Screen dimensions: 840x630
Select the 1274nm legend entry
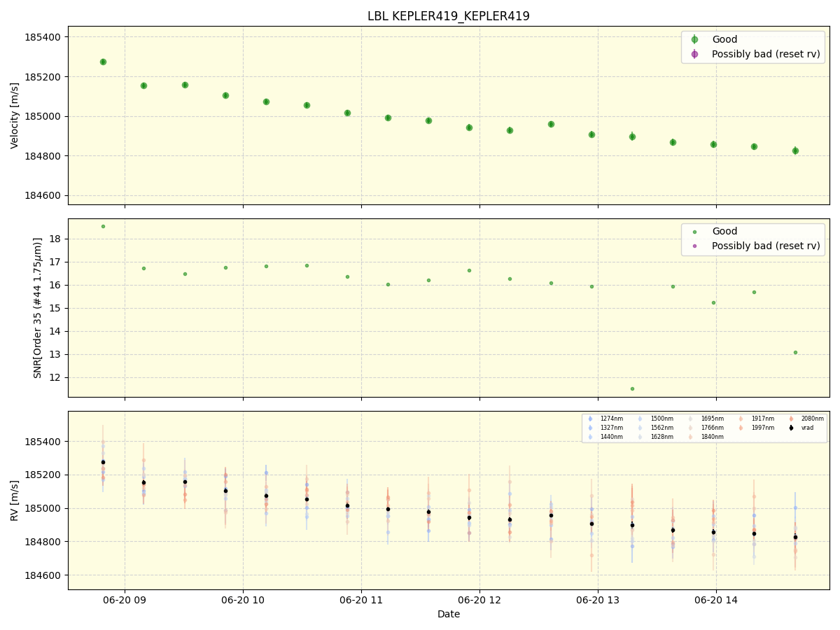pos(611,419)
